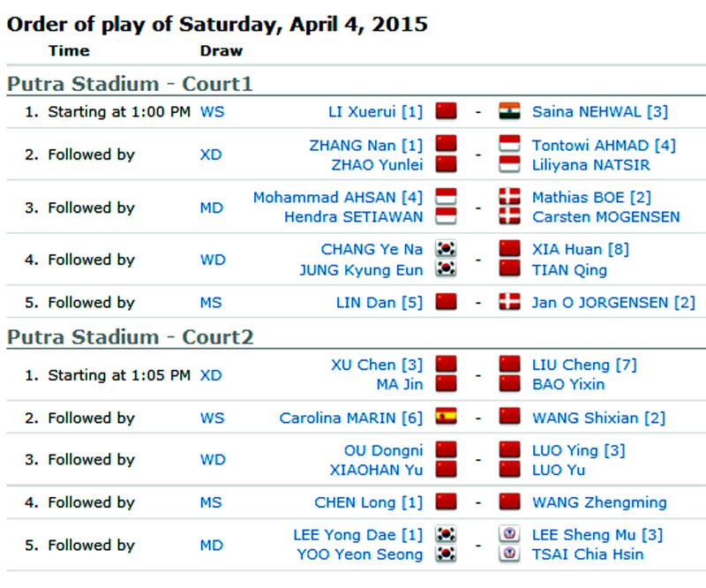Click Chinese Taipei flag by LEE Sheng Mu

(509, 534)
